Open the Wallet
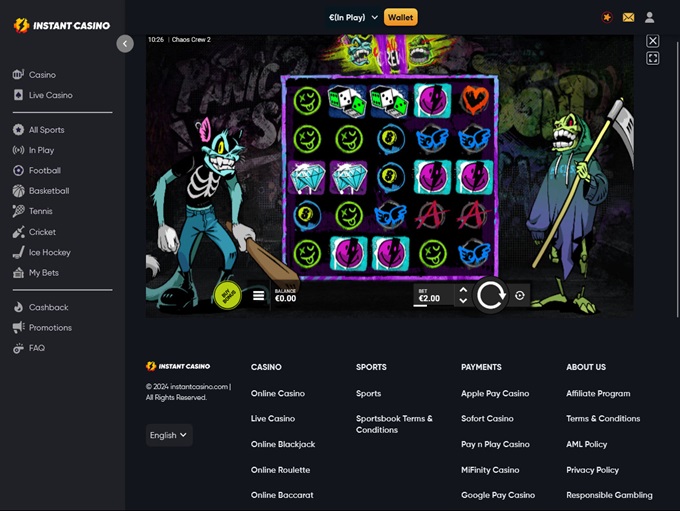The width and height of the screenshot is (680, 511). (x=400, y=17)
